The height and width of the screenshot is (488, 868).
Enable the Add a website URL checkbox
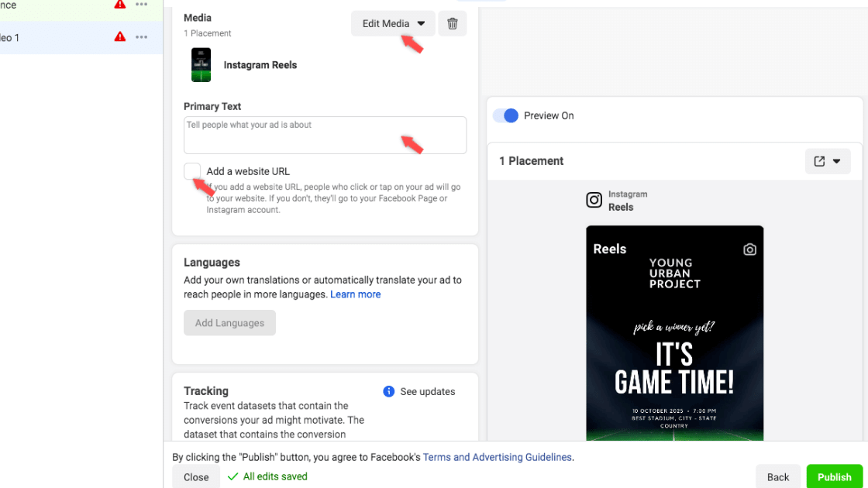[192, 171]
